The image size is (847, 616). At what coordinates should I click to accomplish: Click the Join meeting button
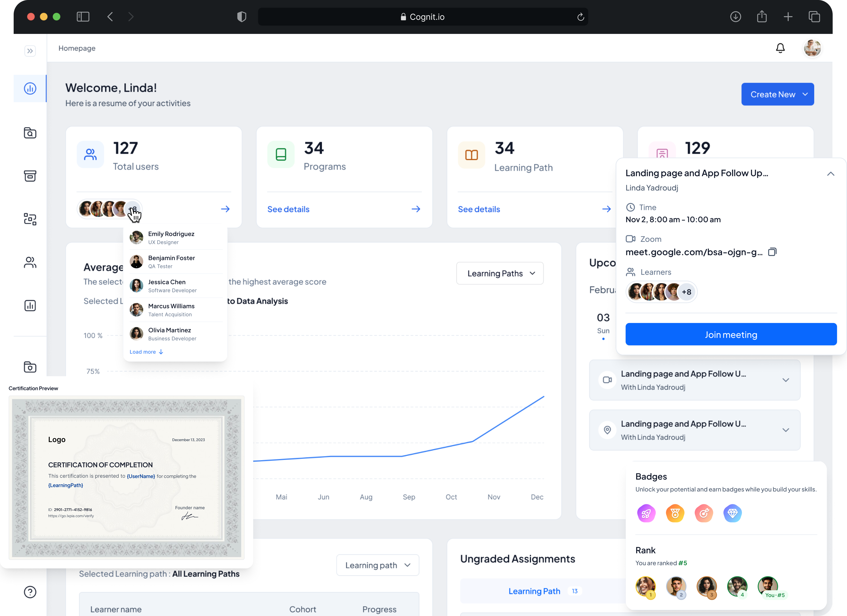(731, 334)
